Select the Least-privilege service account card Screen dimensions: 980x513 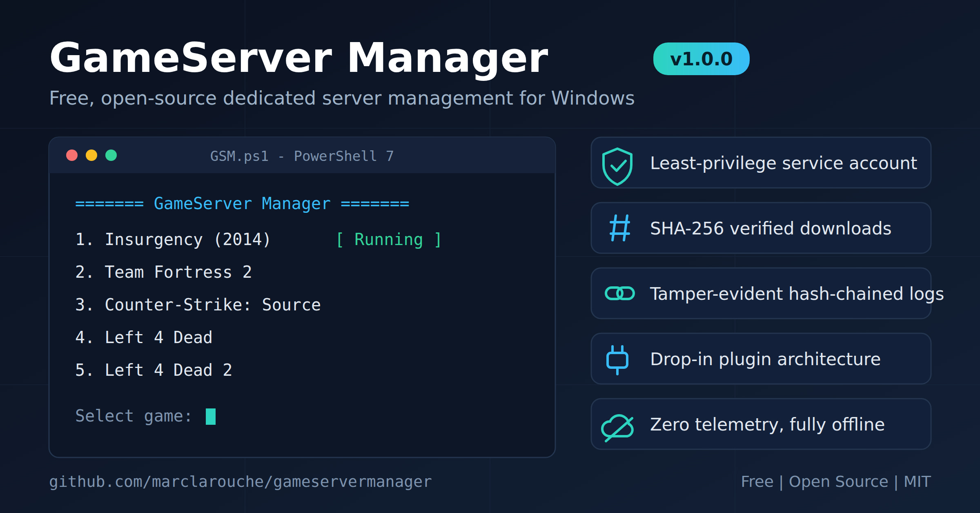(x=761, y=163)
